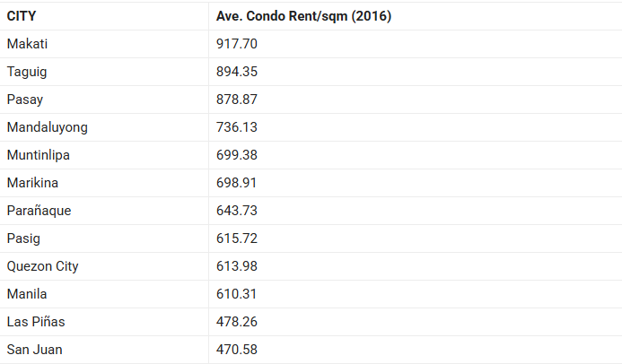Screen dimensions: 622x364
Task: Click the Parañaque row label
Action: [39, 211]
